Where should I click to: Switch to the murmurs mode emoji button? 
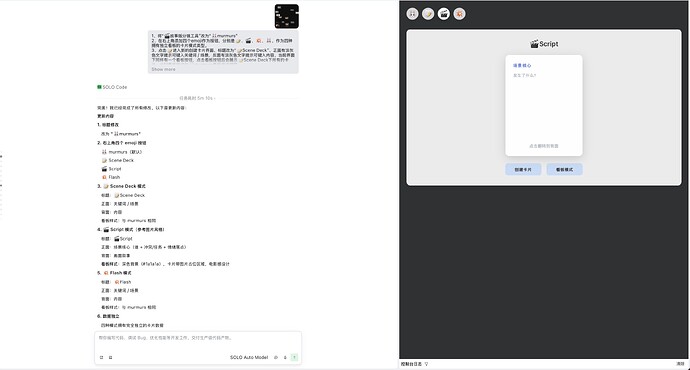coord(412,14)
